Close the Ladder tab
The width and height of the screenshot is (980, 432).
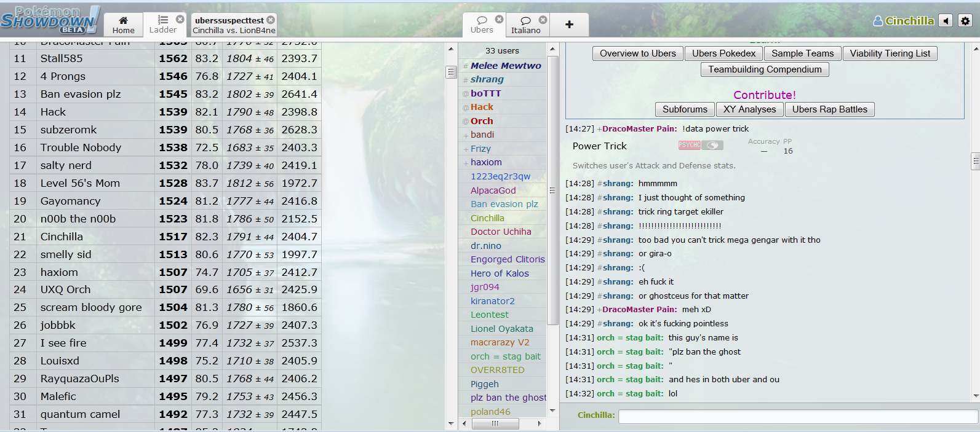pyautogui.click(x=180, y=20)
